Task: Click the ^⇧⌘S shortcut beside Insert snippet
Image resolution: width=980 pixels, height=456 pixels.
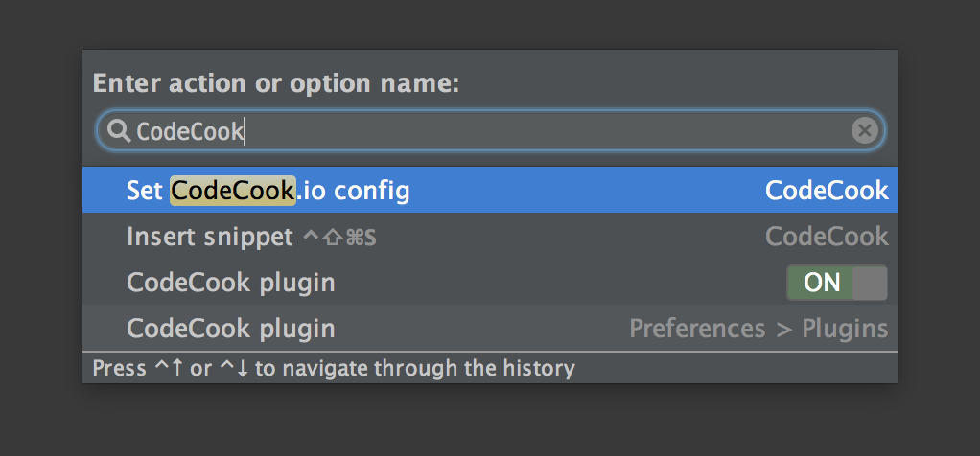Action: point(339,237)
